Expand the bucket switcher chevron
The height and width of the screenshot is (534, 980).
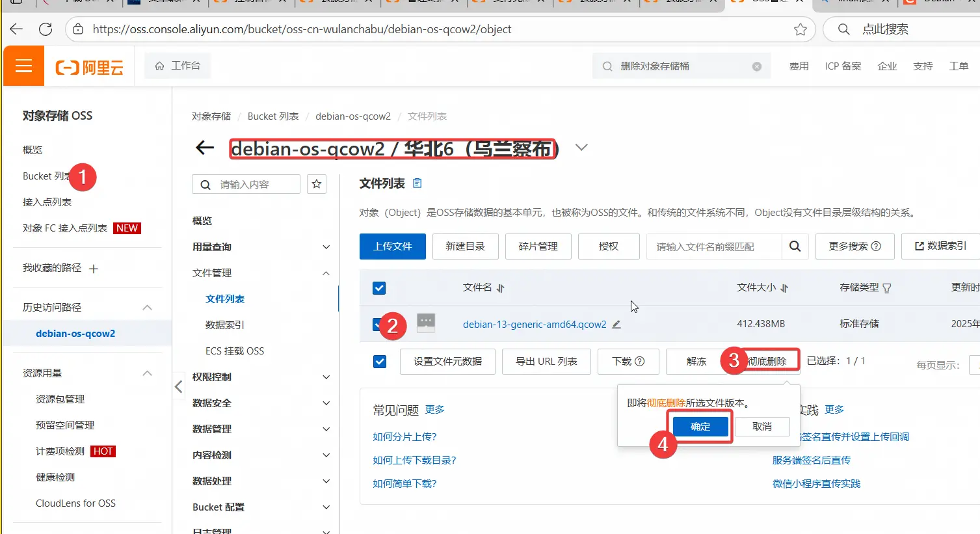(x=581, y=148)
